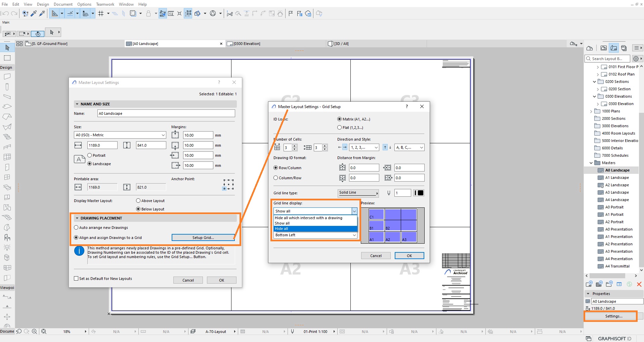Click OK in the Grid Setup dialog

pos(409,256)
